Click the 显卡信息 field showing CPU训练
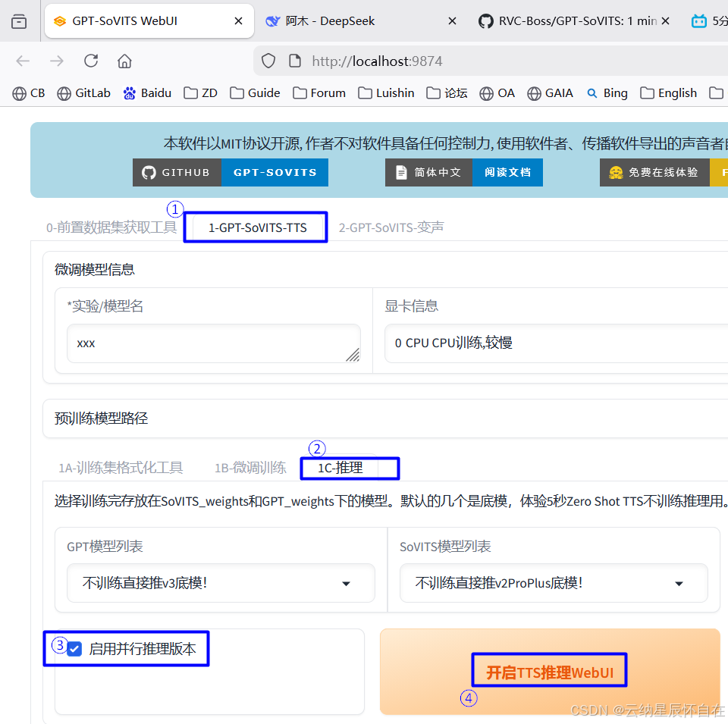 point(556,343)
